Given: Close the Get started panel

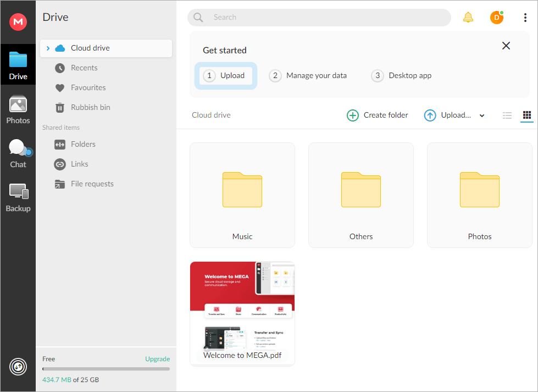Looking at the screenshot, I should [x=506, y=46].
